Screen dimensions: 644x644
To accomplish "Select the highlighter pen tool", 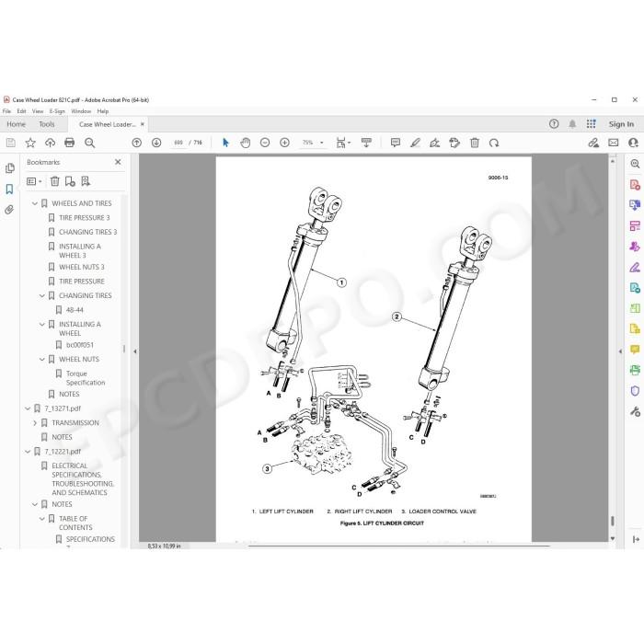I will coord(415,143).
